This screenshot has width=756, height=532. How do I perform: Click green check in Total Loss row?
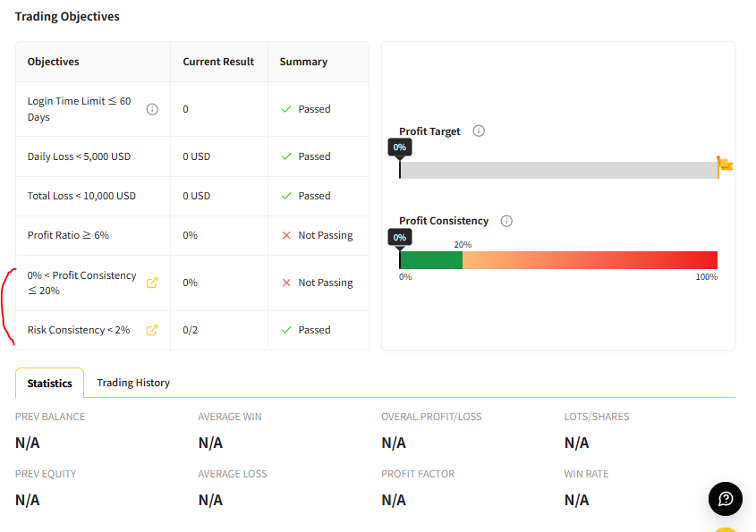click(286, 196)
